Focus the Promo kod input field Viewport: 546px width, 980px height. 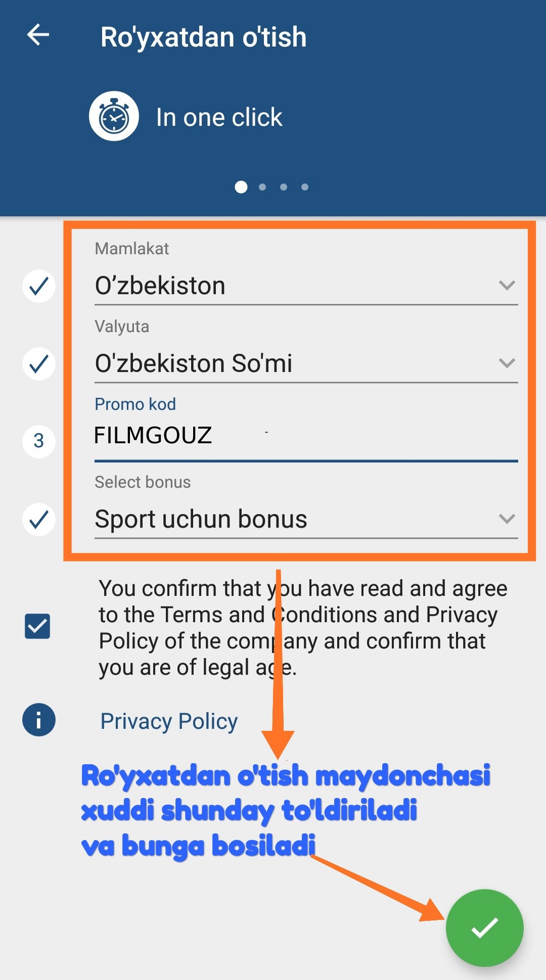(306, 436)
